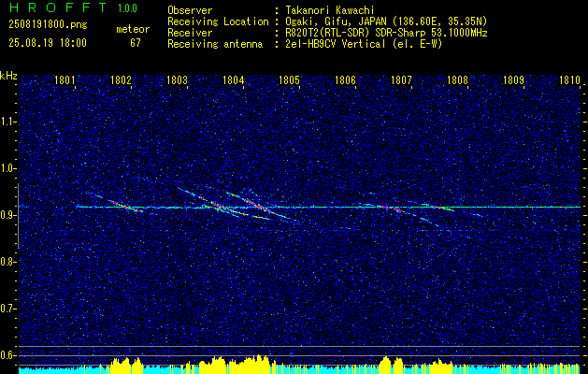
Task: Click the 1806 time marker
Action: [x=345, y=79]
